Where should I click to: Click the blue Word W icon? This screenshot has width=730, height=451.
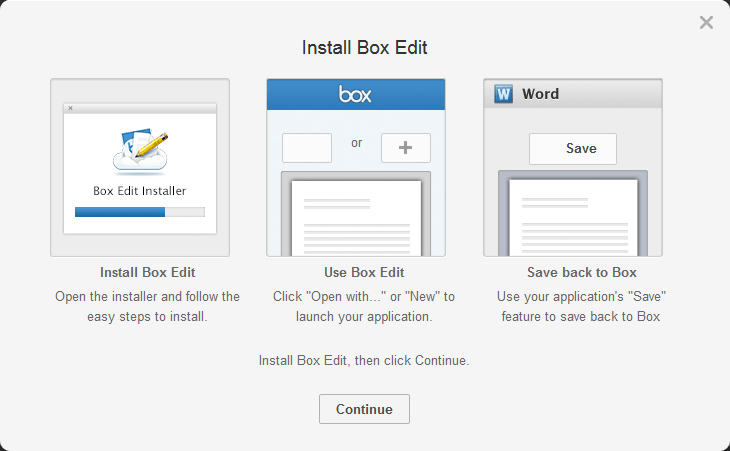pyautogui.click(x=503, y=94)
